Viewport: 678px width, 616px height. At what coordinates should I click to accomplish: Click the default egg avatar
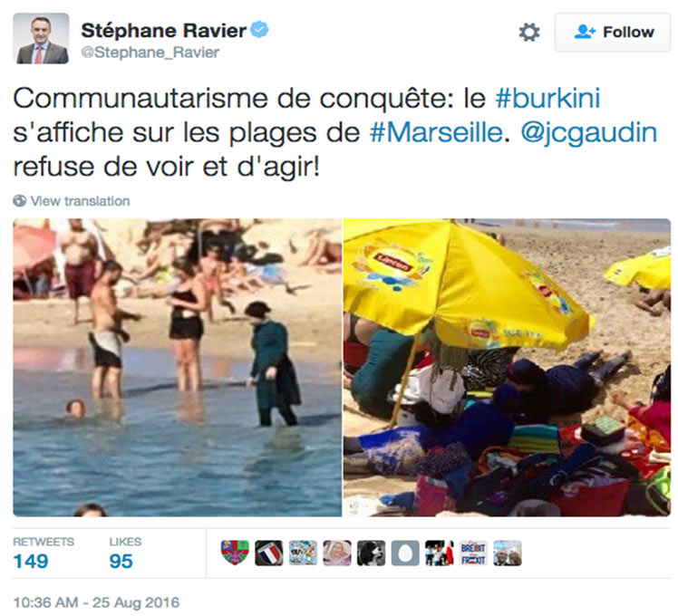coord(405,553)
